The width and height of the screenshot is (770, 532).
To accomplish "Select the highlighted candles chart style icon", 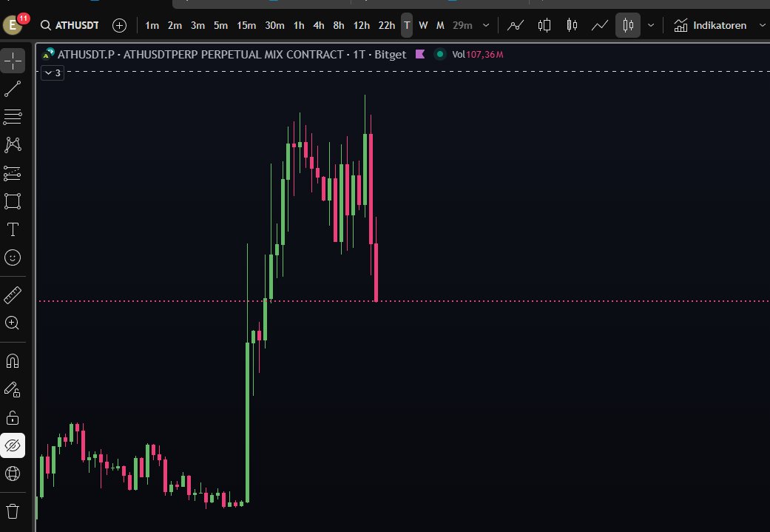I will coord(628,25).
